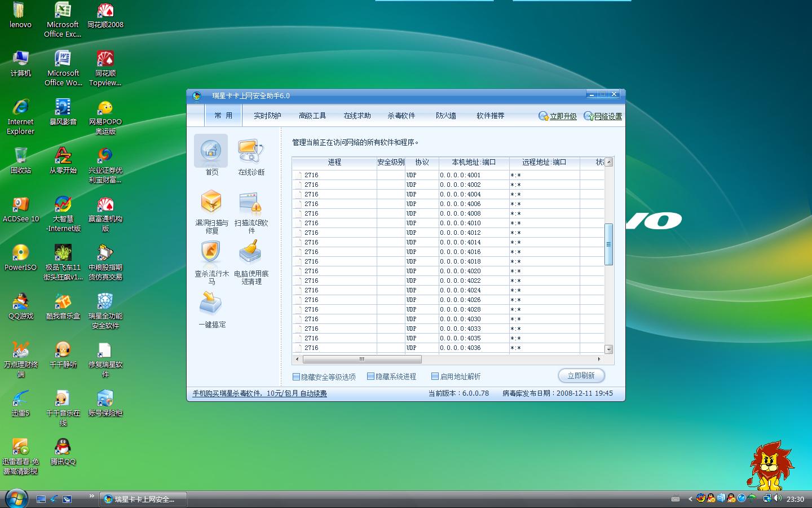Open 查杀流行木马 trojan scan icon
Screen dimensions: 812x508
click(x=211, y=253)
